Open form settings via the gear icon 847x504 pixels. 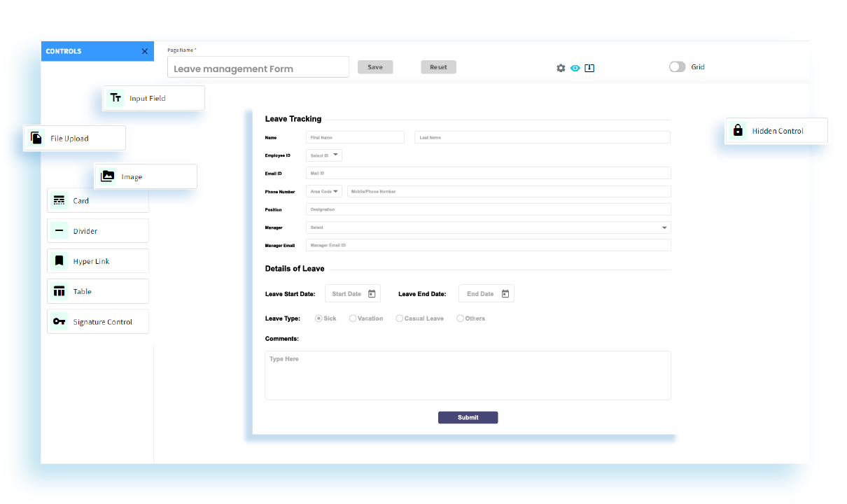click(561, 68)
